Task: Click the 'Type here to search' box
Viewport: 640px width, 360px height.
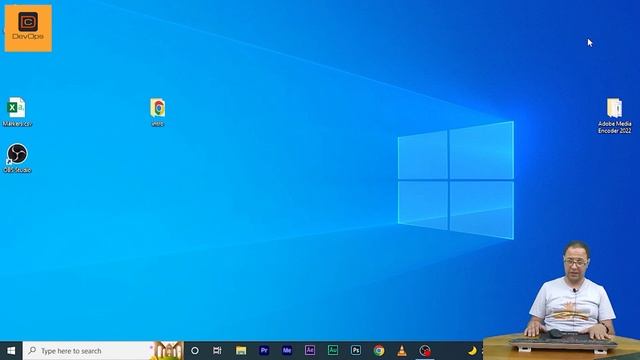Action: pos(103,351)
